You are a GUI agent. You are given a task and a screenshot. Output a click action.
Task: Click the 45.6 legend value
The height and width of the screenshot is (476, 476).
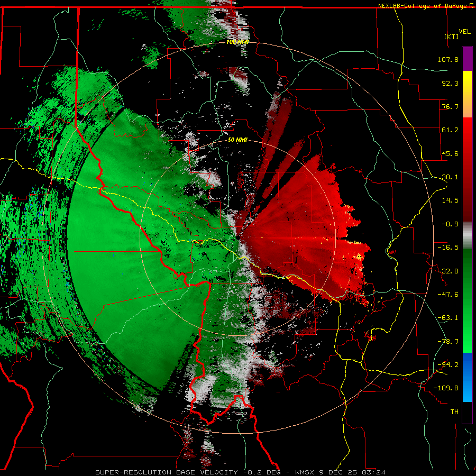(x=450, y=153)
